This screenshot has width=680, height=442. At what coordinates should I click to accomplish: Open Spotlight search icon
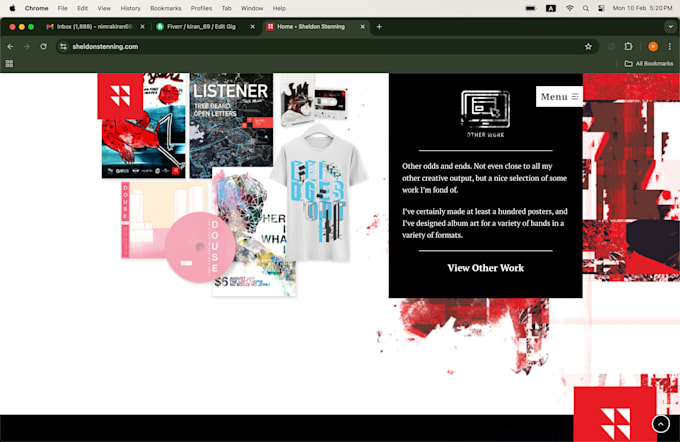coord(586,8)
